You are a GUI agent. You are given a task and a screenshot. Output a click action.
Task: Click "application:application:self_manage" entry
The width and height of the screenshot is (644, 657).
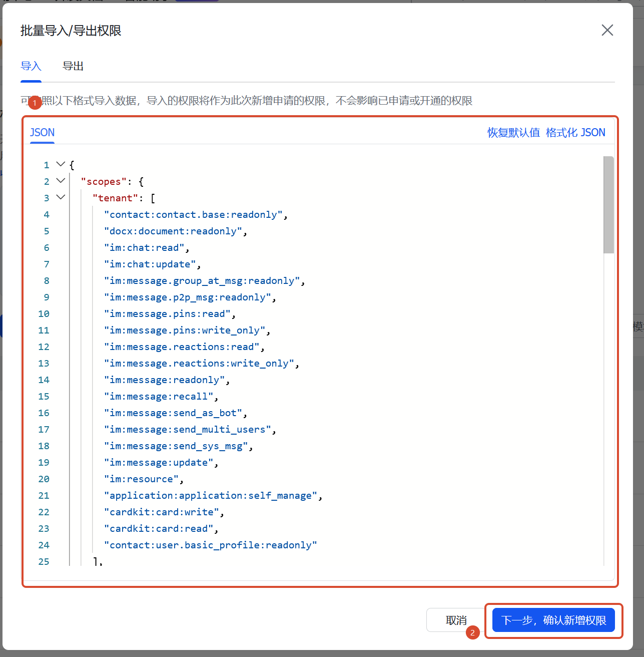tap(211, 496)
